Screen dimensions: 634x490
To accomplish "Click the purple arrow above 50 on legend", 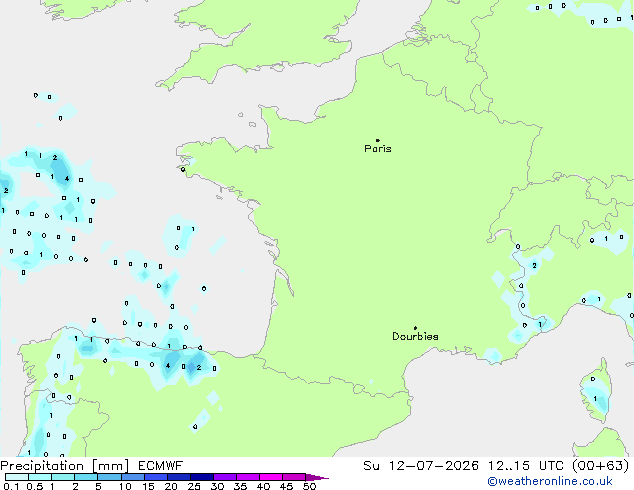I will [x=317, y=477].
